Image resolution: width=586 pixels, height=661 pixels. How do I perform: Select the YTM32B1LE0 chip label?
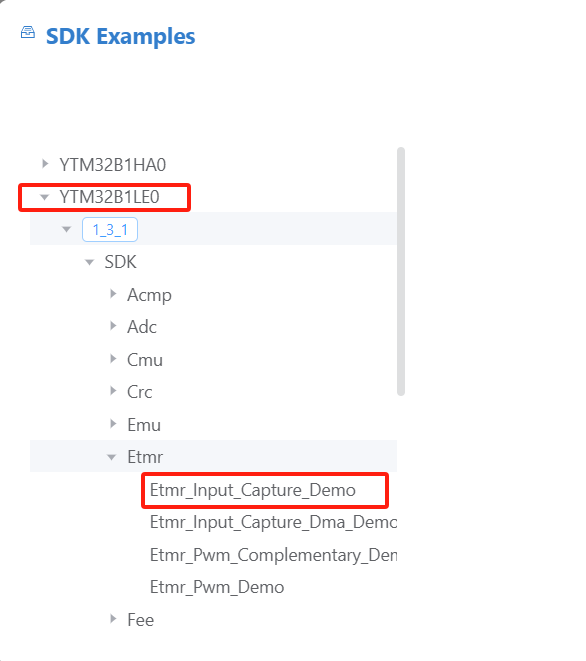(x=109, y=197)
